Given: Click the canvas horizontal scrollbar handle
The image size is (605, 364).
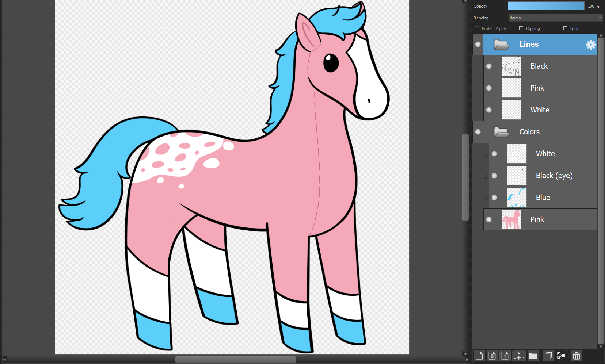Looking at the screenshot, I should click(235, 360).
